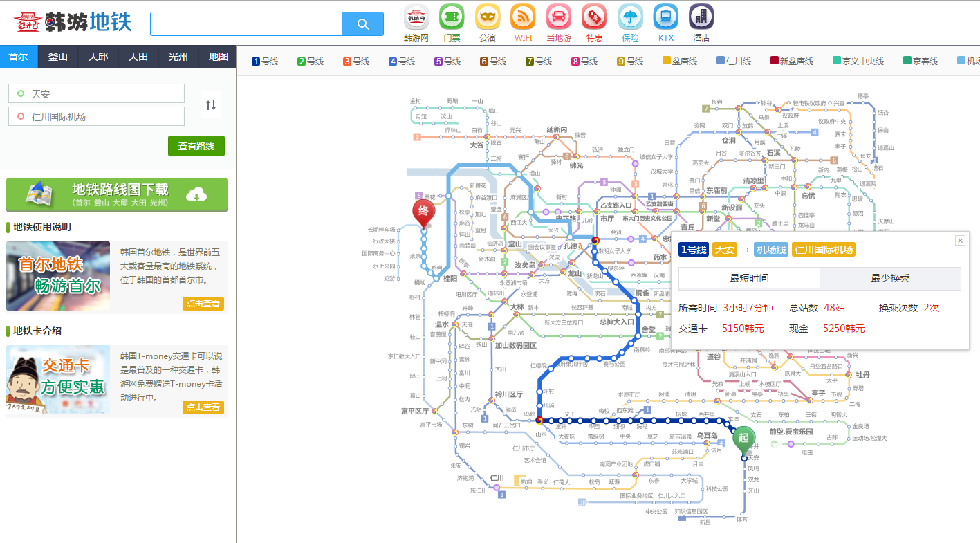Open the 当地游 car icon
Image resolution: width=980 pixels, height=543 pixels.
[x=559, y=23]
